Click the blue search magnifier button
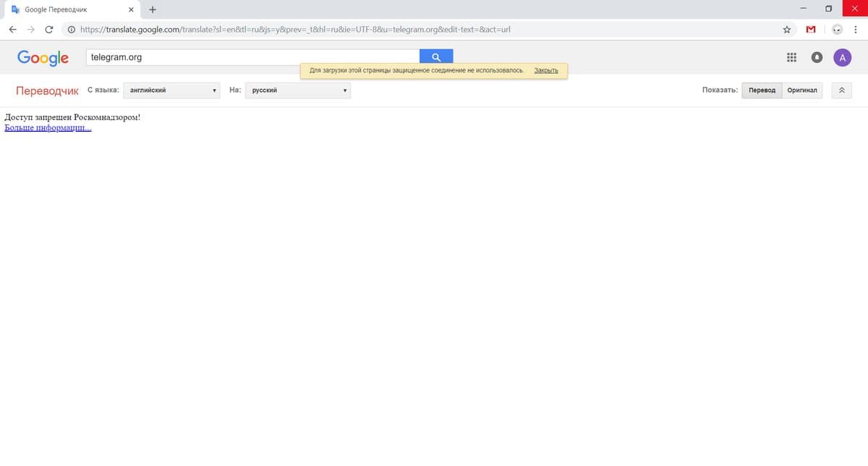The height and width of the screenshot is (466, 868). [436, 57]
